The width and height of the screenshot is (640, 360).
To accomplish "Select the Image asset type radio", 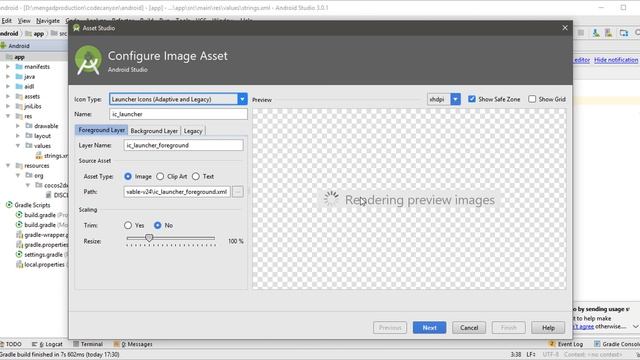I will coord(128,176).
